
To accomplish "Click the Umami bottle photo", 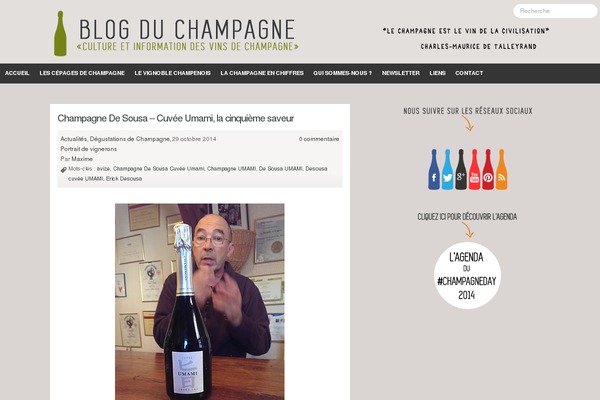I will [x=200, y=302].
